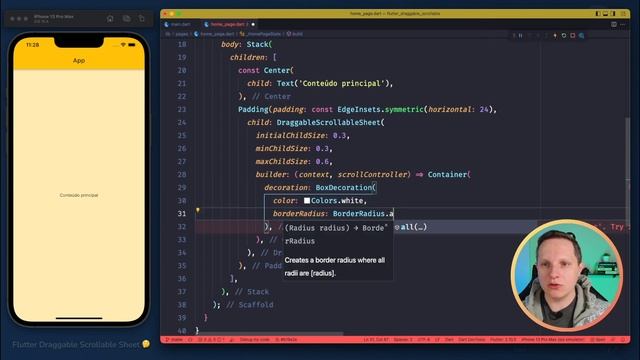Screen dimensions: 640x360
Task: Click the line and column status bar indicator
Action: (376, 340)
